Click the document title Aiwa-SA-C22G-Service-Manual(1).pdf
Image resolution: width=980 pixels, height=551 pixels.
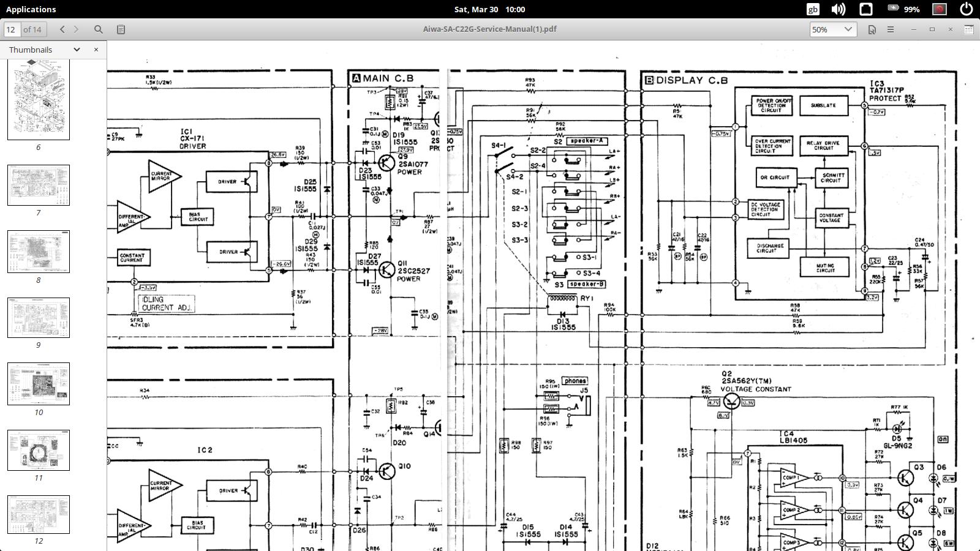click(489, 29)
